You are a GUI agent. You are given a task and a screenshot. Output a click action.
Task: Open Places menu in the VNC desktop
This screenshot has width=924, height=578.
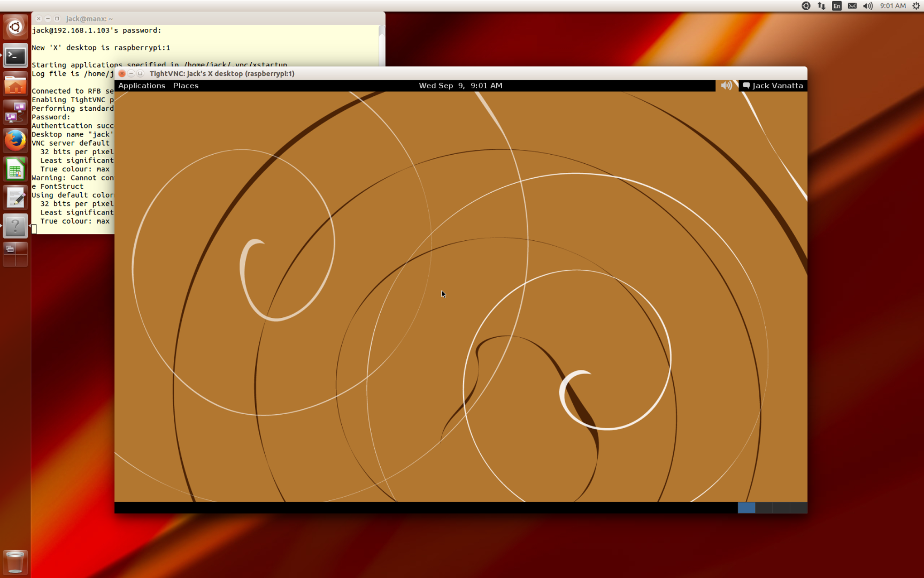[x=186, y=86]
